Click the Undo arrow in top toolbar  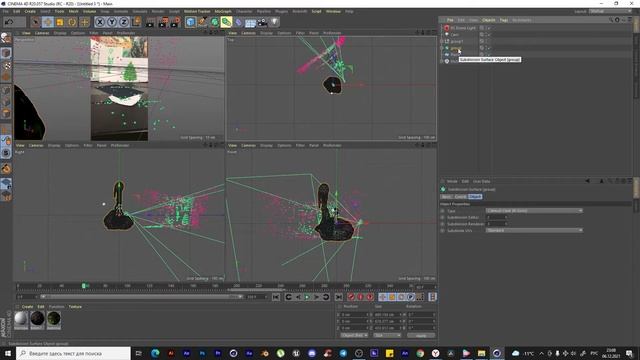pos(9,22)
